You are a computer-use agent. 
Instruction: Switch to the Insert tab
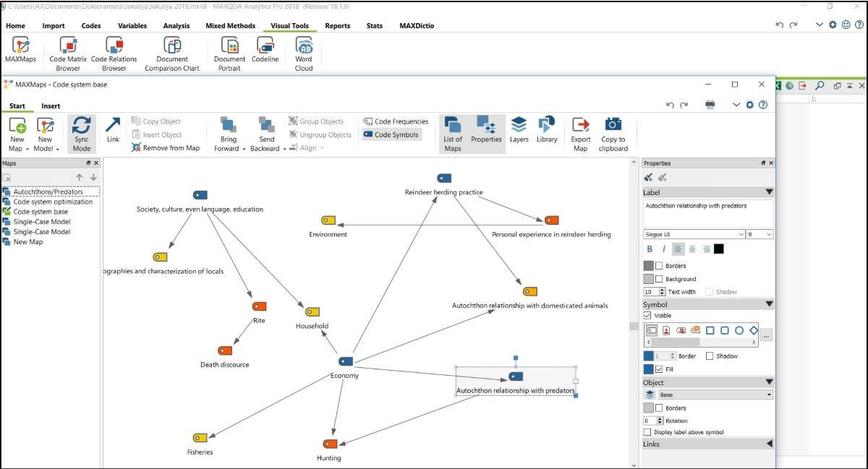click(51, 106)
